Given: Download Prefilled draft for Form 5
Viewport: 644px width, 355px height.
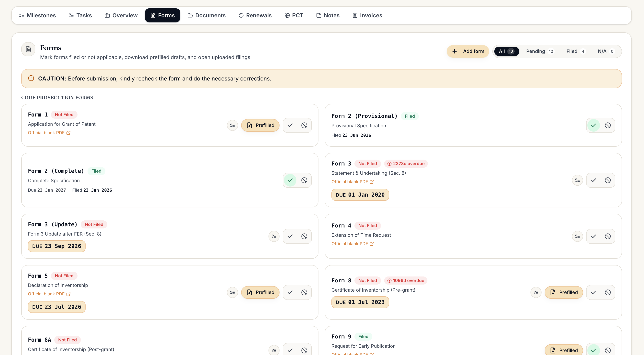Looking at the screenshot, I should 260,292.
